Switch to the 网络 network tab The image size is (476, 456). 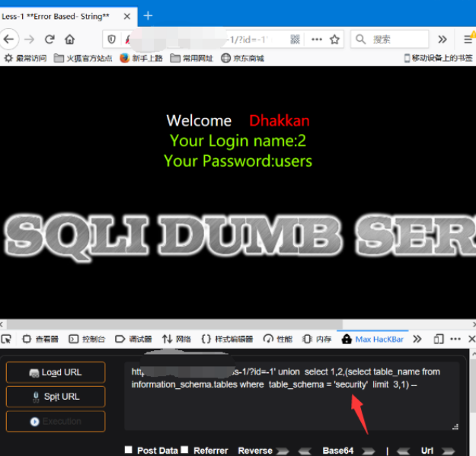(177, 339)
